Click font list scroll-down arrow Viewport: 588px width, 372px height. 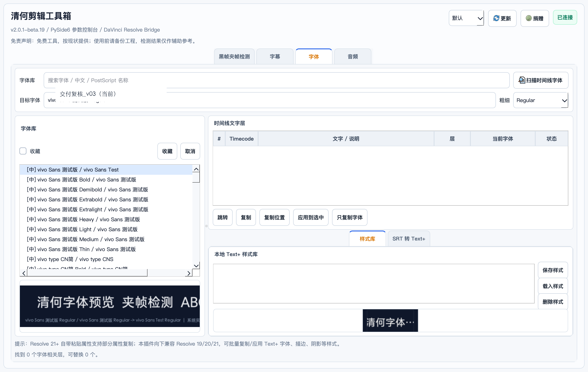196,266
